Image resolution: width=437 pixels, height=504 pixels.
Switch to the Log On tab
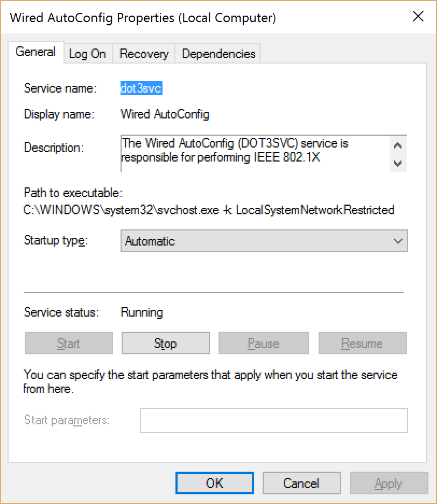coord(87,53)
